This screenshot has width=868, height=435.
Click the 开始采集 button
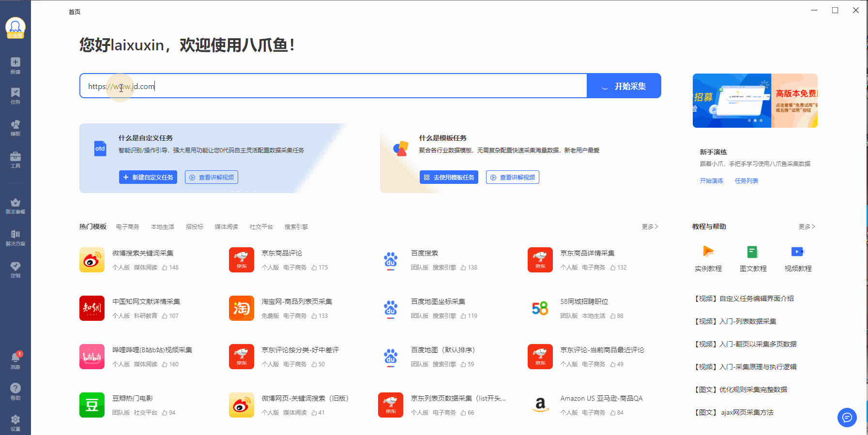[x=624, y=86]
